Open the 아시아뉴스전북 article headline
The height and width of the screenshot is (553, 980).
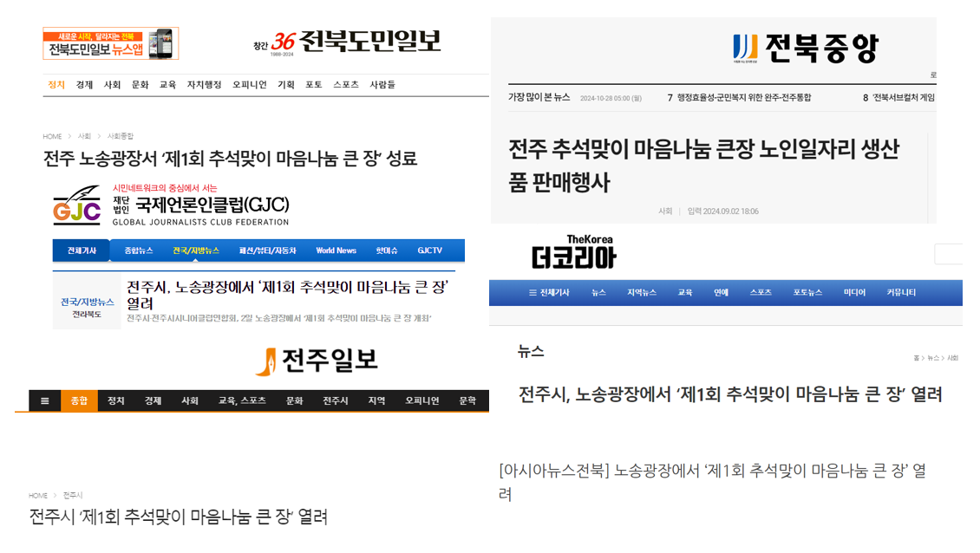click(x=712, y=481)
